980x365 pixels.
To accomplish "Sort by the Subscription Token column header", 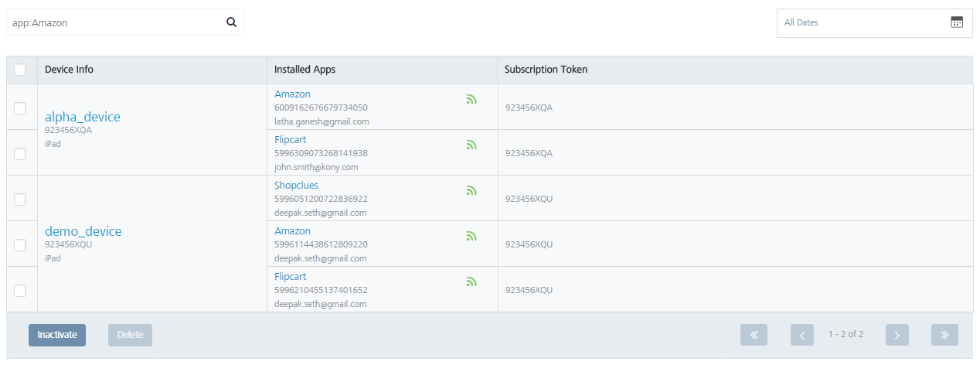I will (x=546, y=70).
